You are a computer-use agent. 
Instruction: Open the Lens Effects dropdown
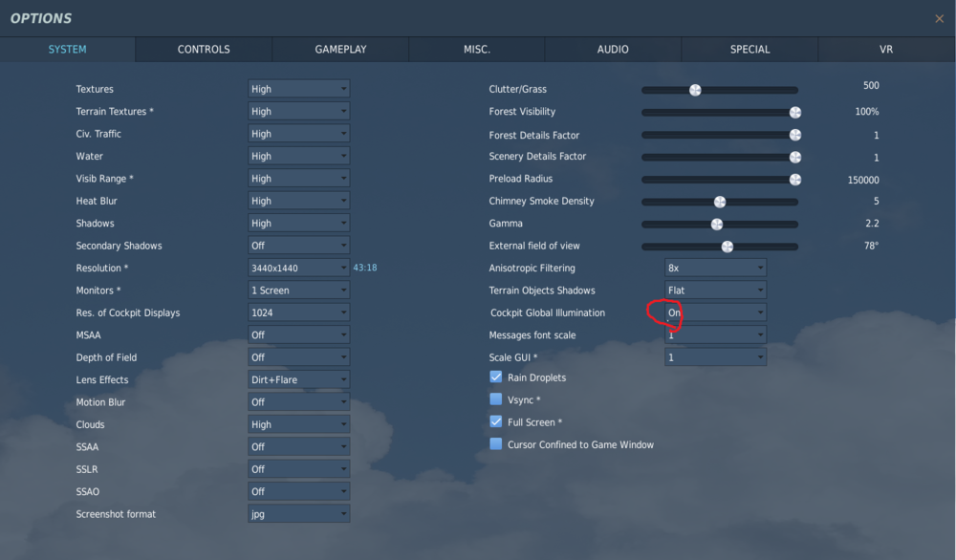[x=298, y=379]
